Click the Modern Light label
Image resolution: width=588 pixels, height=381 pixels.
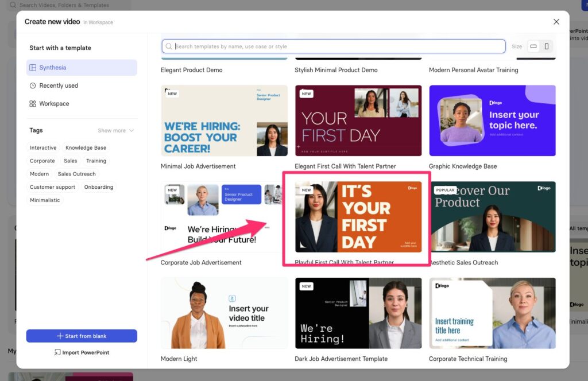coord(179,359)
